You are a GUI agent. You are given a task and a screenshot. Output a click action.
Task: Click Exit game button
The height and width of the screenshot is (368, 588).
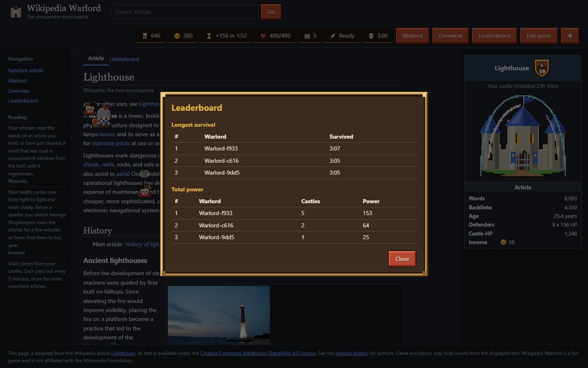(x=539, y=36)
